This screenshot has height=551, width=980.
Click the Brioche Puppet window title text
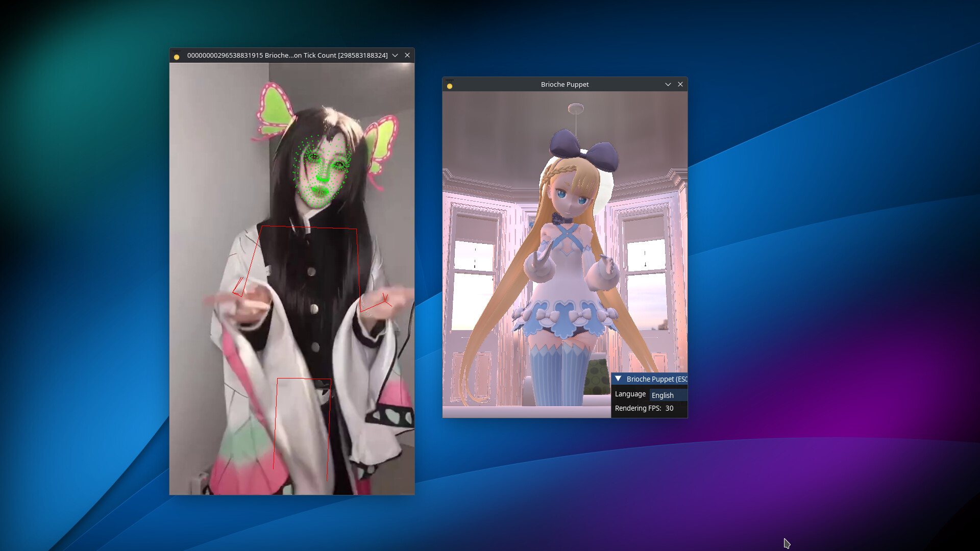click(565, 84)
